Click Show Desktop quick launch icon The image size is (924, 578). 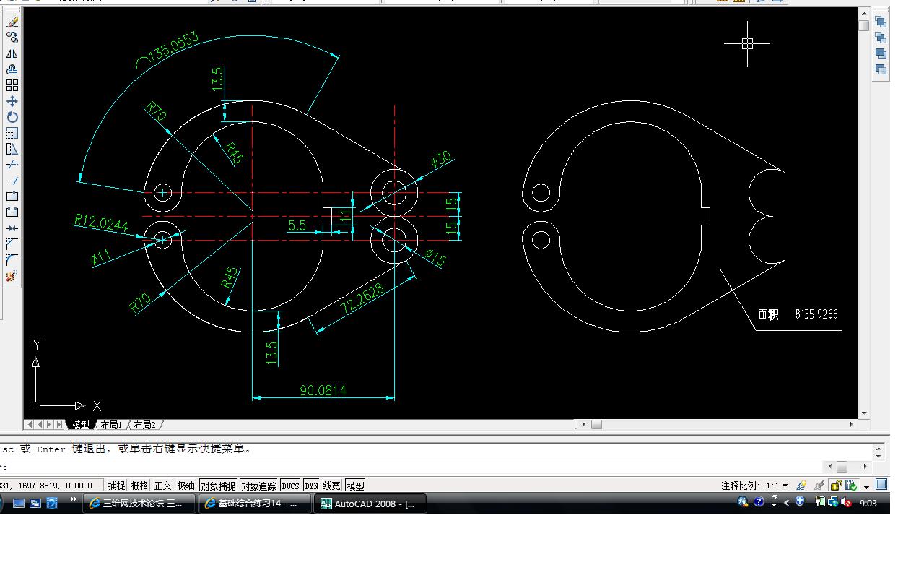[x=19, y=504]
